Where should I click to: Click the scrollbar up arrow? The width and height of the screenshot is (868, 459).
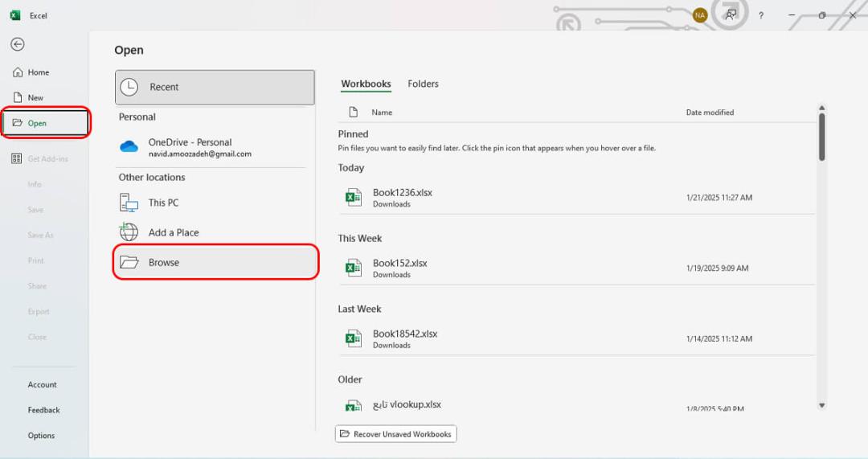pos(821,108)
